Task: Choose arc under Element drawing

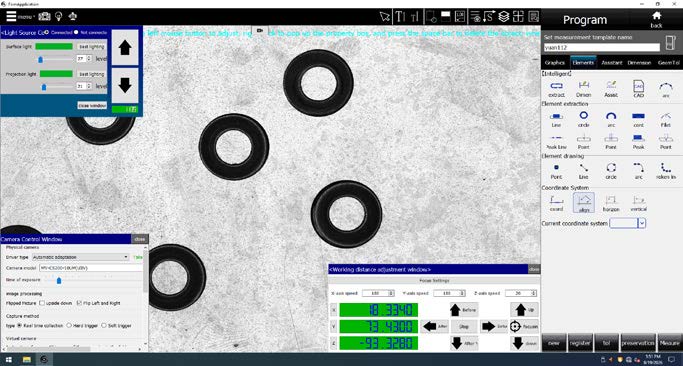Action: pyautogui.click(x=639, y=171)
